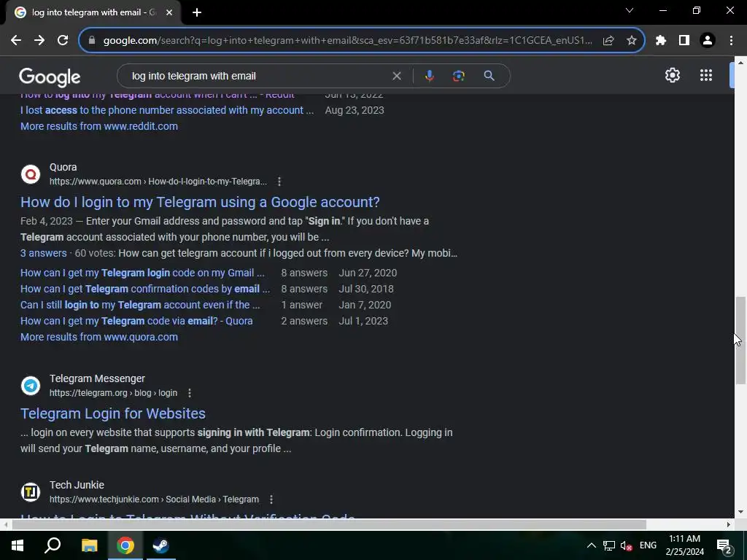Open Chrome extensions puzzle icon
This screenshot has height=560, width=747.
point(661,41)
